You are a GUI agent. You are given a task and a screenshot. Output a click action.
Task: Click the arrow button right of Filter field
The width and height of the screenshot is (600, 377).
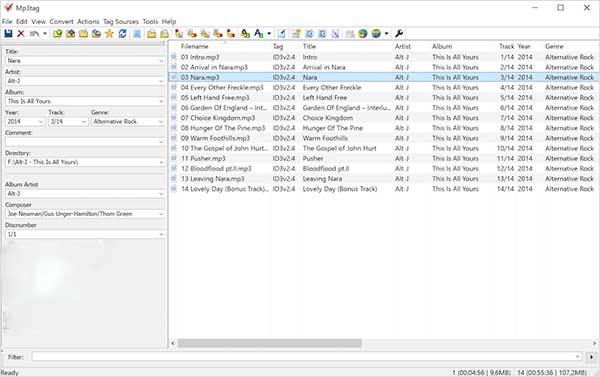point(592,357)
